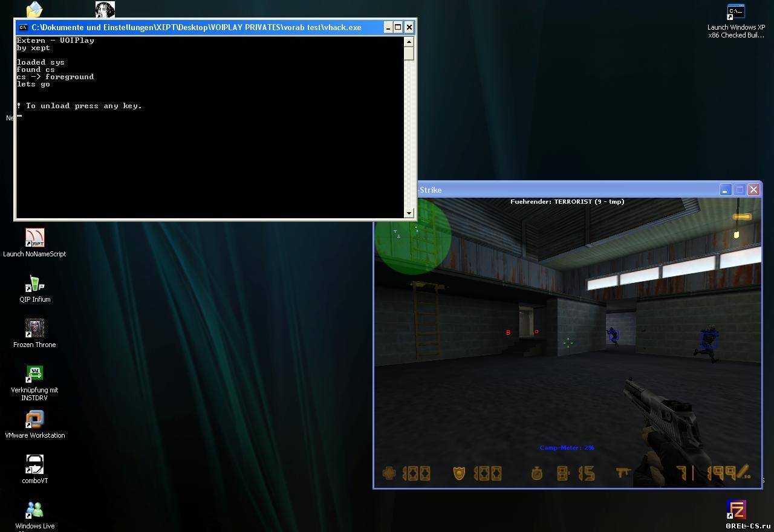Close the Counter-Strike game window
The height and width of the screenshot is (532, 774).
tap(753, 190)
